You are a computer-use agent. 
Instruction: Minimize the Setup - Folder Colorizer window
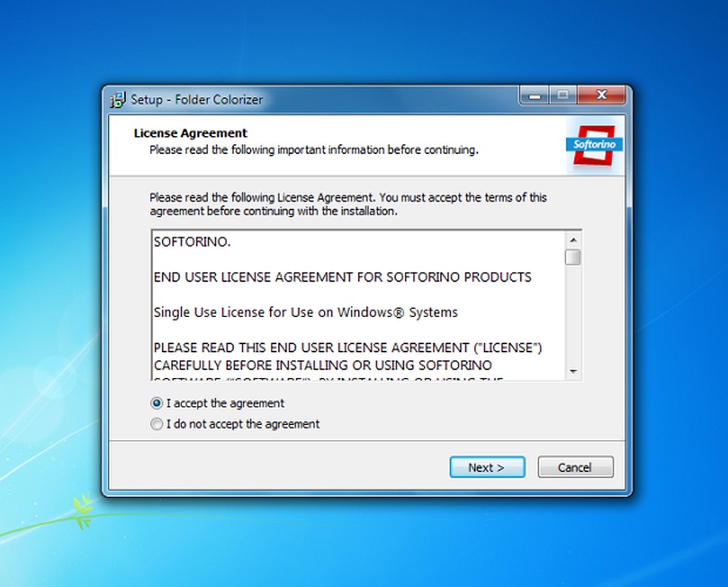coord(535,95)
